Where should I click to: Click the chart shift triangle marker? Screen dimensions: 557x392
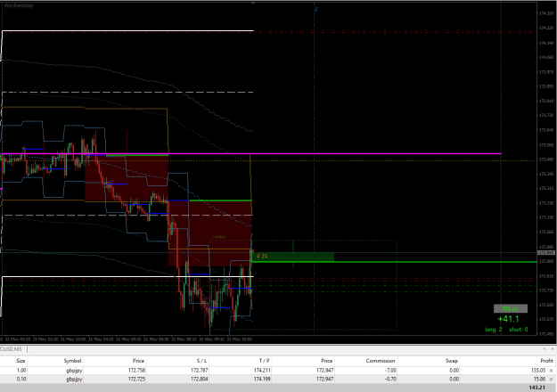pos(253,3)
